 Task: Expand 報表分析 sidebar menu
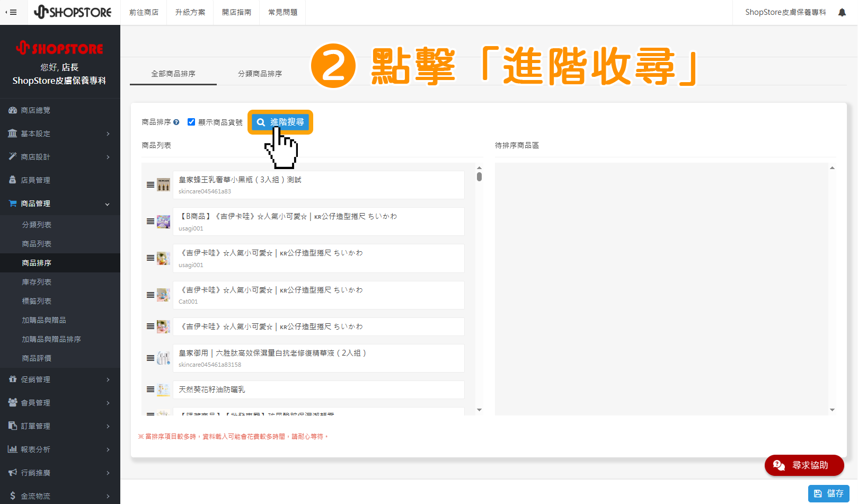coord(108,449)
